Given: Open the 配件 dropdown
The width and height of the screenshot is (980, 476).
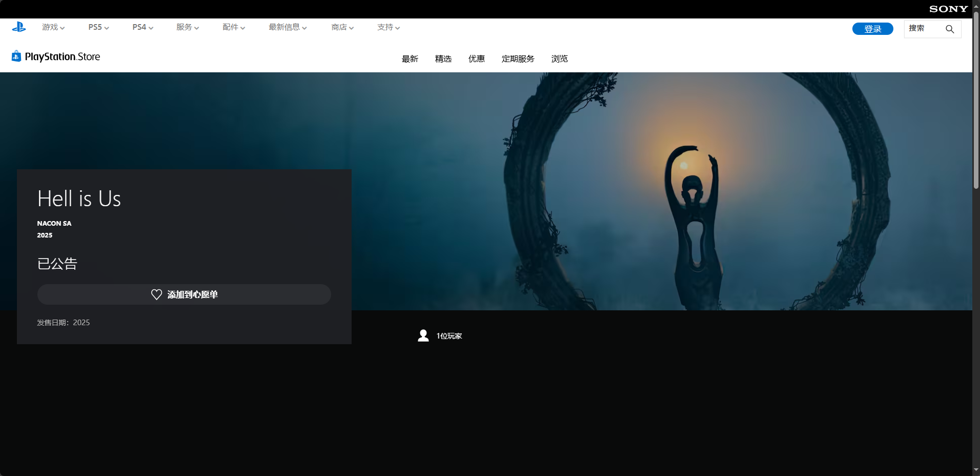Looking at the screenshot, I should pyautogui.click(x=234, y=27).
